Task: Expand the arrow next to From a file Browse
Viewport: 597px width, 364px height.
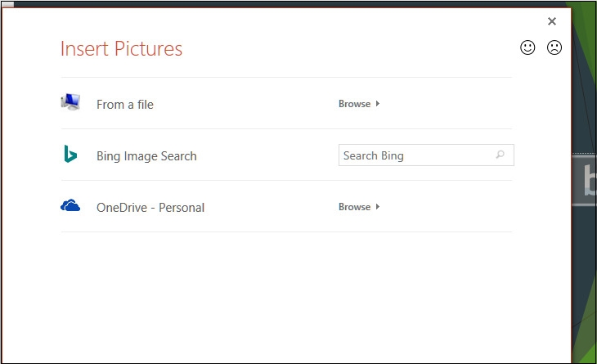Action: (378, 104)
